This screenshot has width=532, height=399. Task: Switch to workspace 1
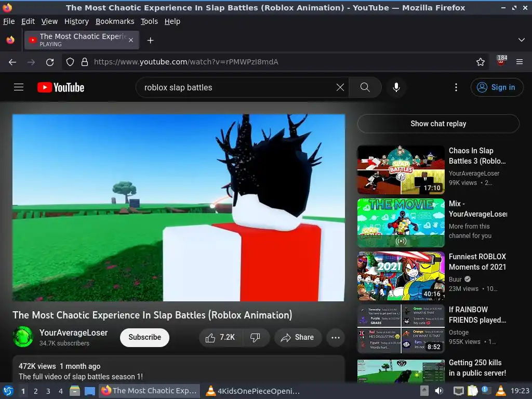click(23, 391)
